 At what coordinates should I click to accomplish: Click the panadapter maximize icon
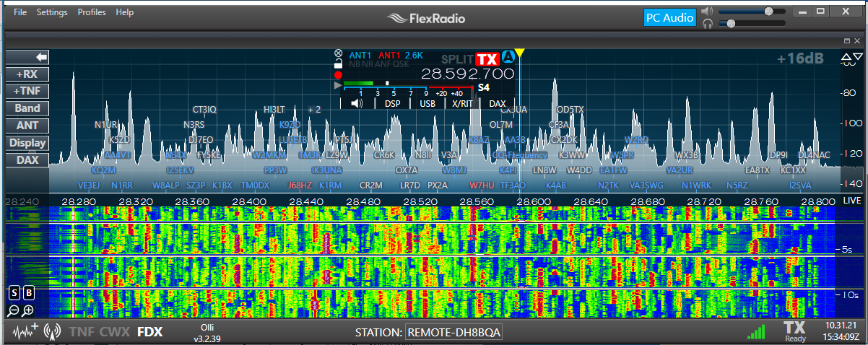pos(846,41)
